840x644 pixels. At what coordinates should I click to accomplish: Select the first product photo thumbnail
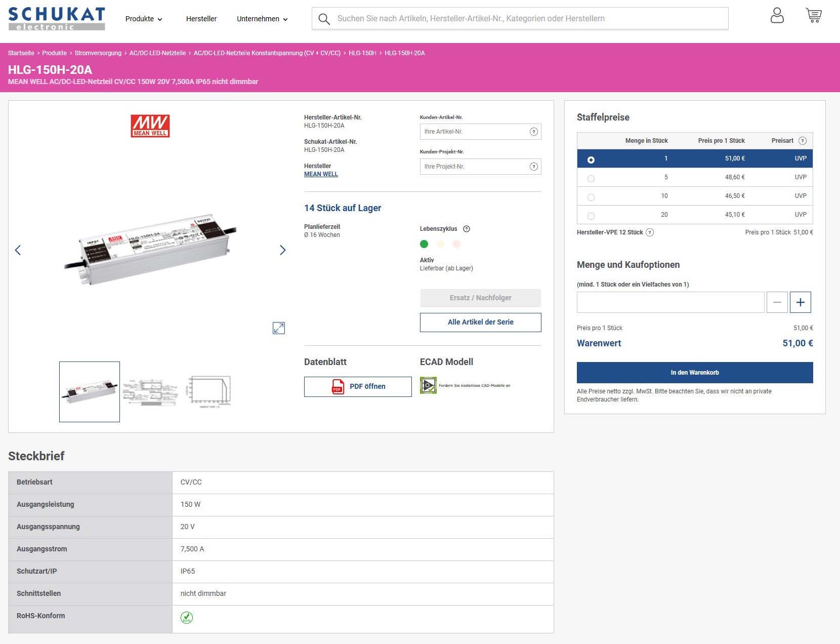(x=90, y=392)
